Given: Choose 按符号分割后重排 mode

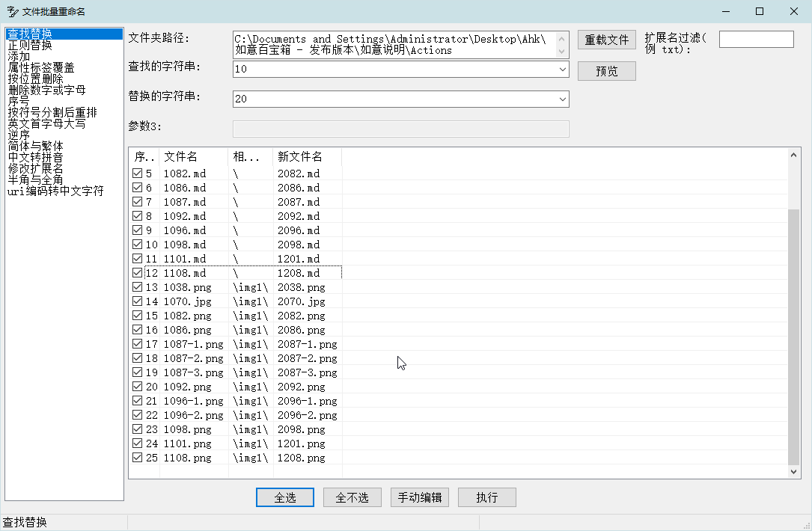Looking at the screenshot, I should [x=52, y=112].
